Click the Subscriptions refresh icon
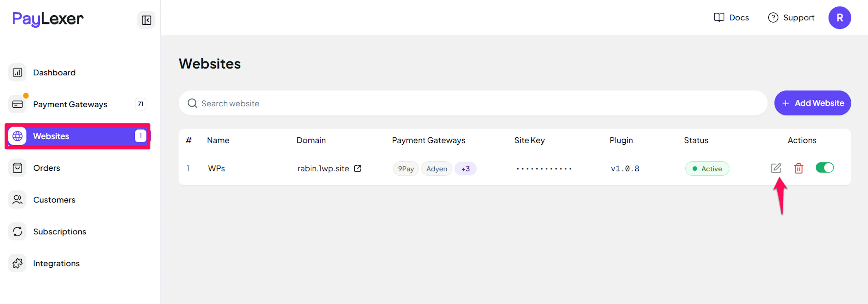 pyautogui.click(x=17, y=231)
